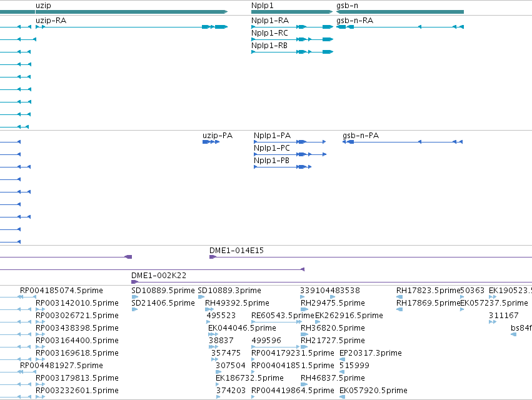
Task: Select the DME1-014E15 clone label
Action: [x=236, y=251]
